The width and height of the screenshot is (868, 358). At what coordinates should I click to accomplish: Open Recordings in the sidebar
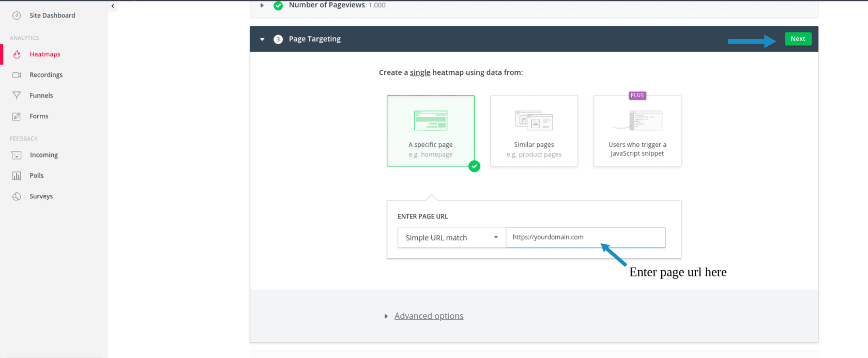[x=46, y=75]
